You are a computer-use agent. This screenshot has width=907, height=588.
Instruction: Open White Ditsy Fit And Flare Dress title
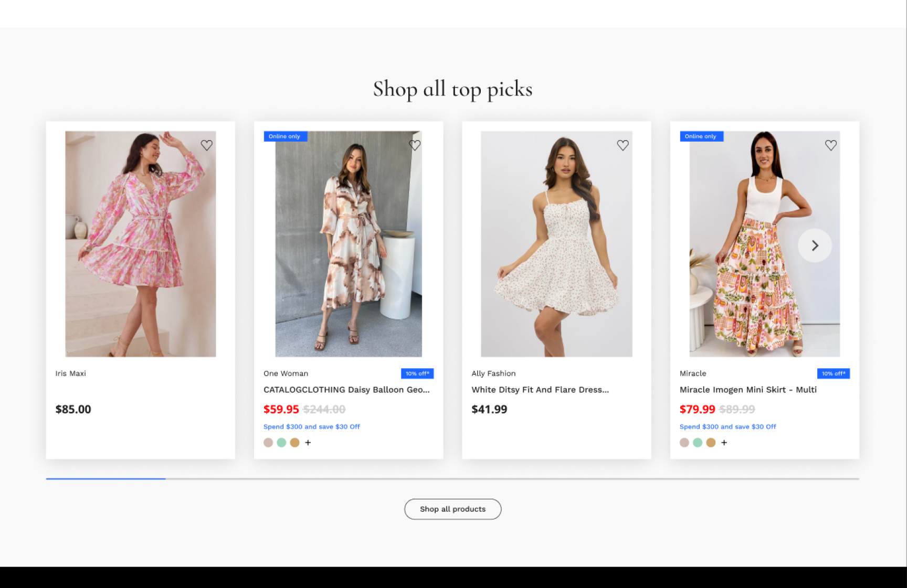click(x=540, y=390)
